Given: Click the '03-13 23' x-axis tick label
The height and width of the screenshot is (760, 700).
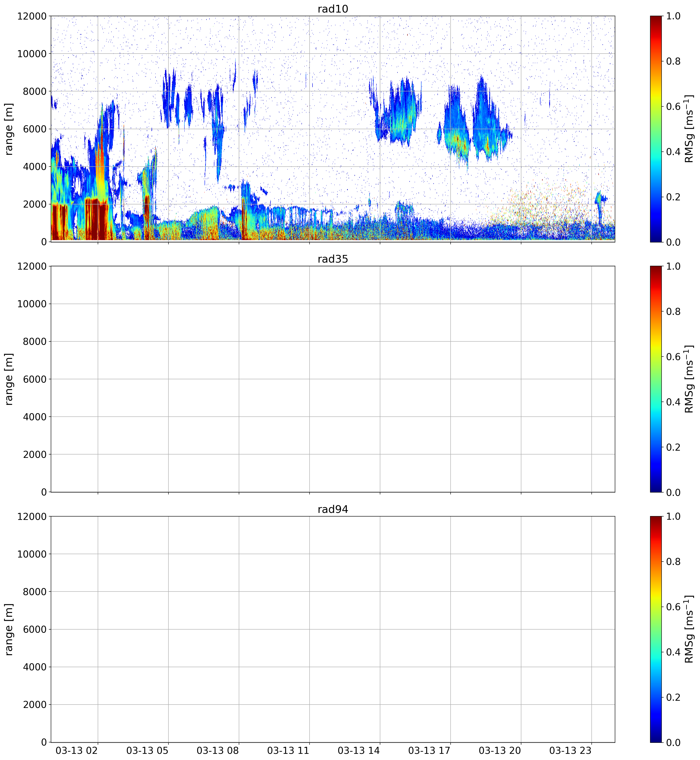Looking at the screenshot, I should 570,750.
